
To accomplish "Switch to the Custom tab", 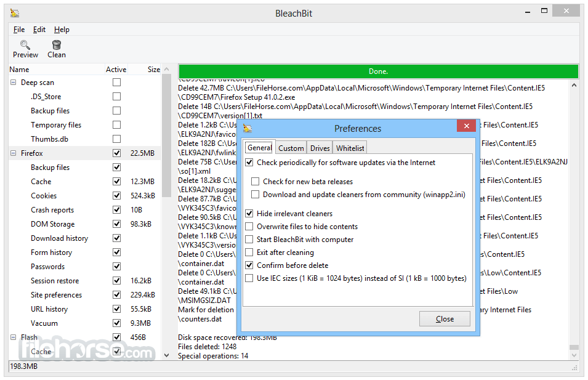I will tap(291, 148).
